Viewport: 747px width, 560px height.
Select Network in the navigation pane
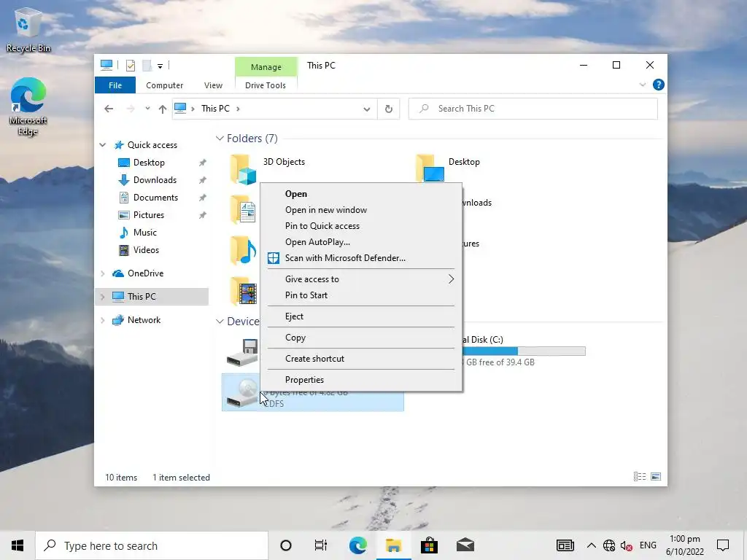click(136, 320)
